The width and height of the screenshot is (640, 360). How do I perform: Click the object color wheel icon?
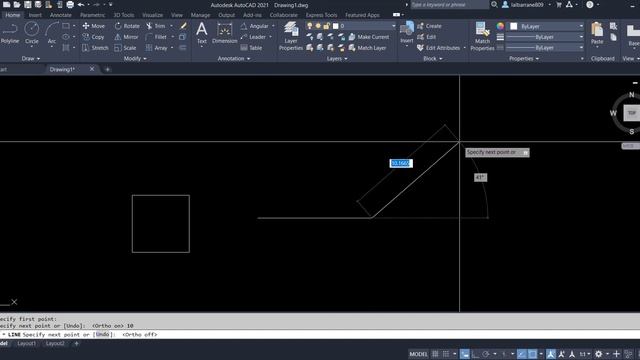point(500,26)
